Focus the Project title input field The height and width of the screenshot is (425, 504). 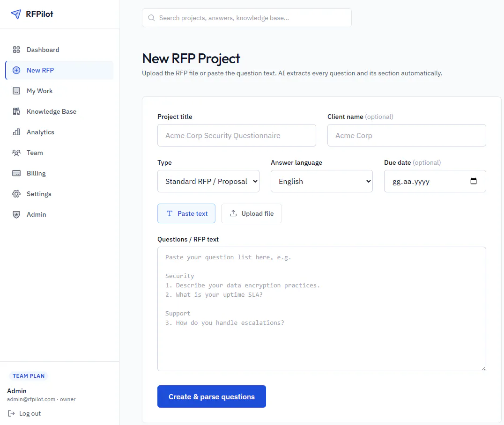tap(237, 135)
